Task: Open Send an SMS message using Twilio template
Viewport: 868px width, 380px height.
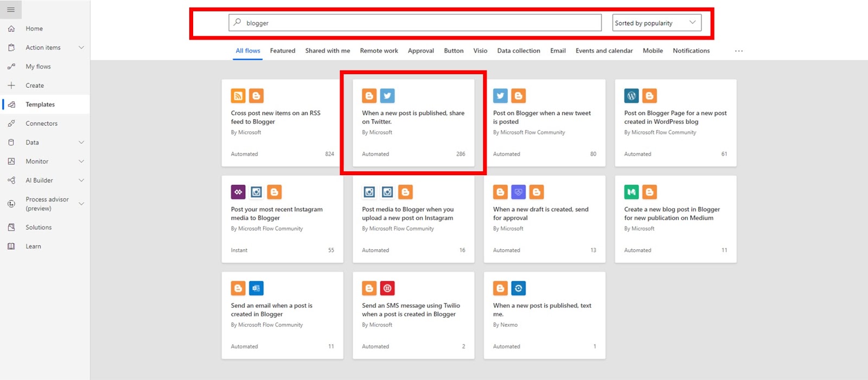Action: (413, 315)
